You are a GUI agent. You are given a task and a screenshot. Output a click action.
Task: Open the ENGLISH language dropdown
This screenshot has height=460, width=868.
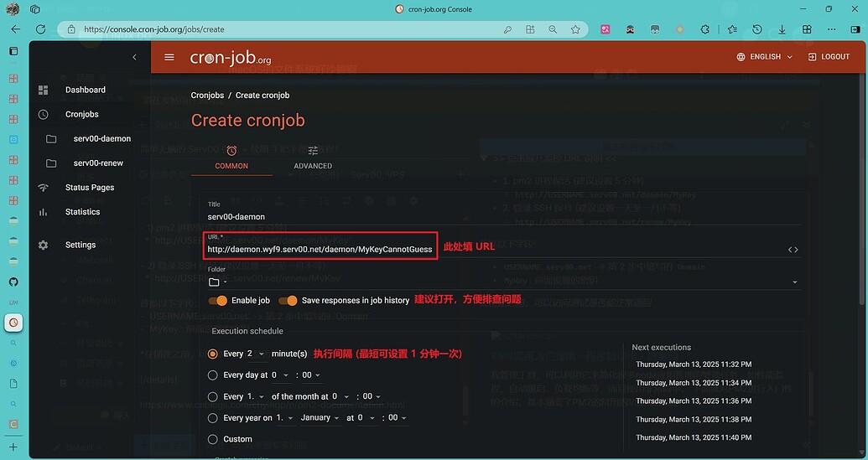point(765,57)
